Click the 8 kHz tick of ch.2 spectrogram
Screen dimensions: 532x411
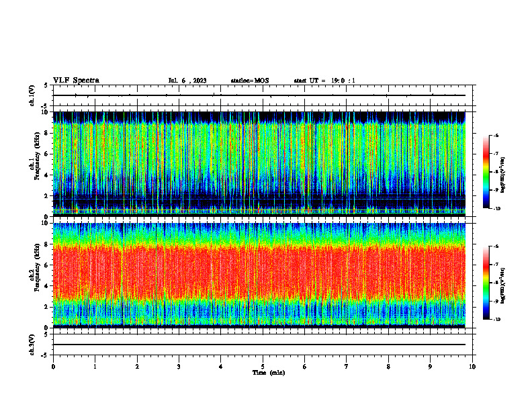47,244
